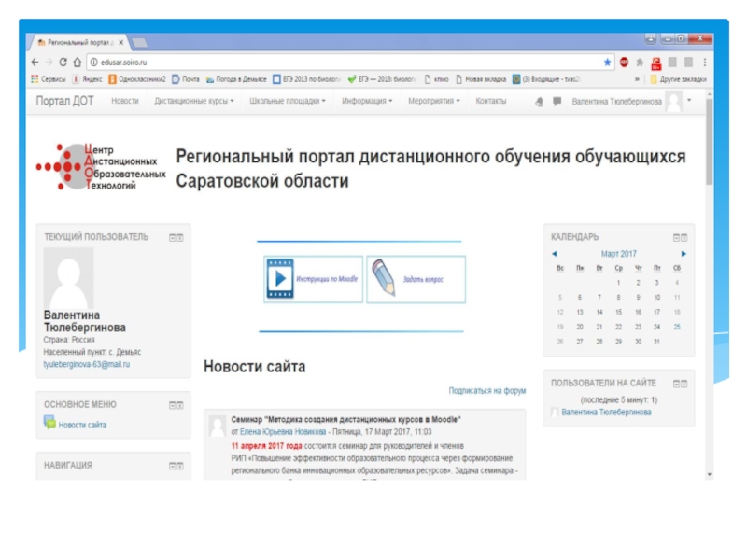The height and width of the screenshot is (560, 747).
Task: Click the Портал ДОТ brand link
Action: (64, 101)
